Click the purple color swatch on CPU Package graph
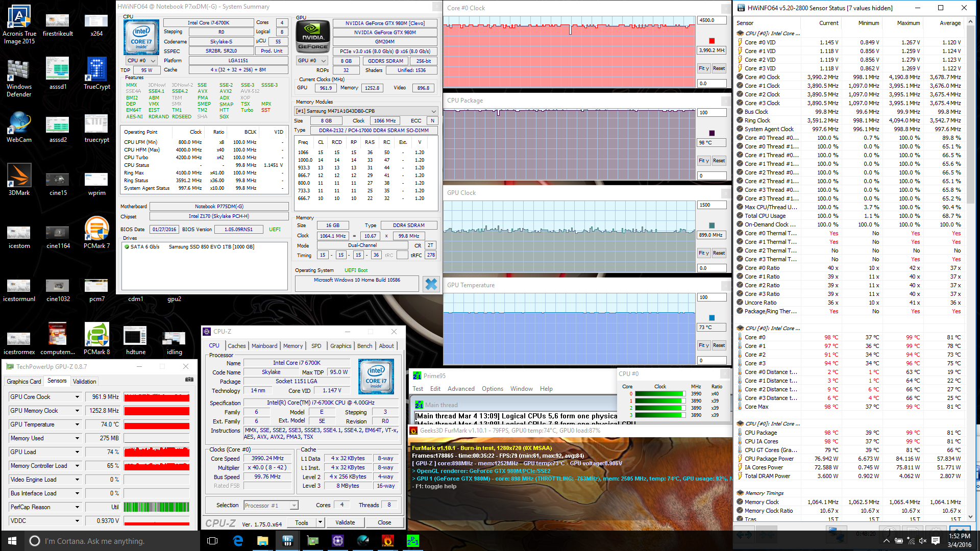This screenshot has width=980, height=551. click(712, 133)
